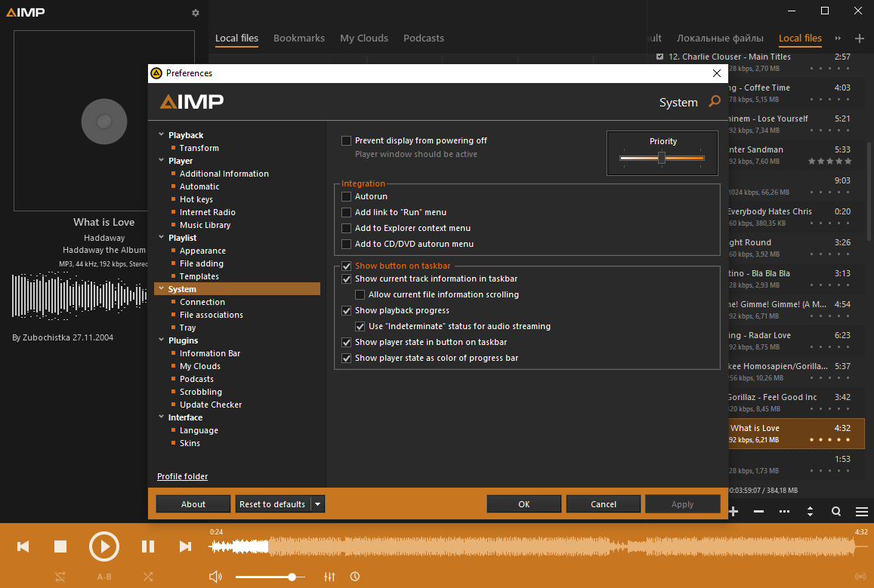Confirm preferences with OK
Image resolution: width=874 pixels, height=588 pixels.
524,504
